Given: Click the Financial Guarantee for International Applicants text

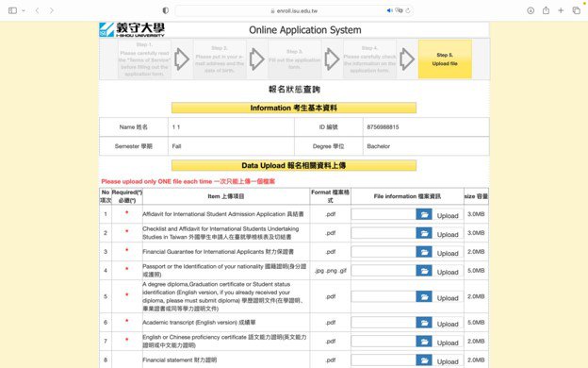Looking at the screenshot, I should tap(218, 252).
